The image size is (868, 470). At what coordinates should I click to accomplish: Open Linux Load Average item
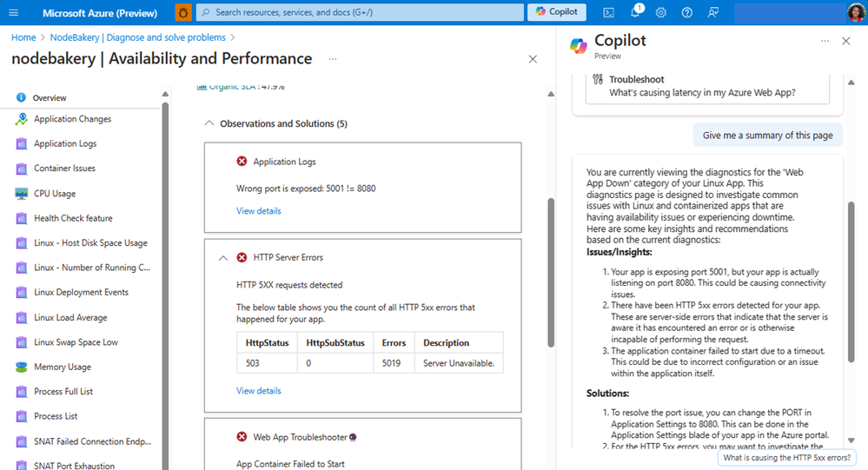[70, 317]
